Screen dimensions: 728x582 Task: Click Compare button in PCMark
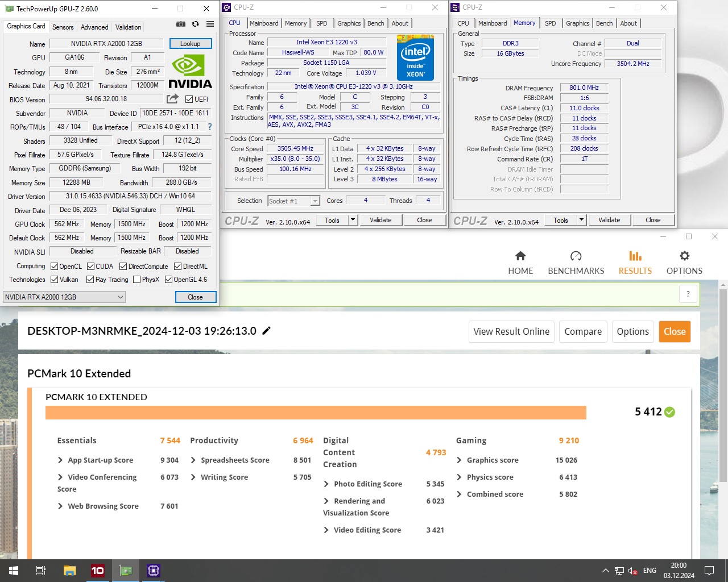pyautogui.click(x=583, y=331)
